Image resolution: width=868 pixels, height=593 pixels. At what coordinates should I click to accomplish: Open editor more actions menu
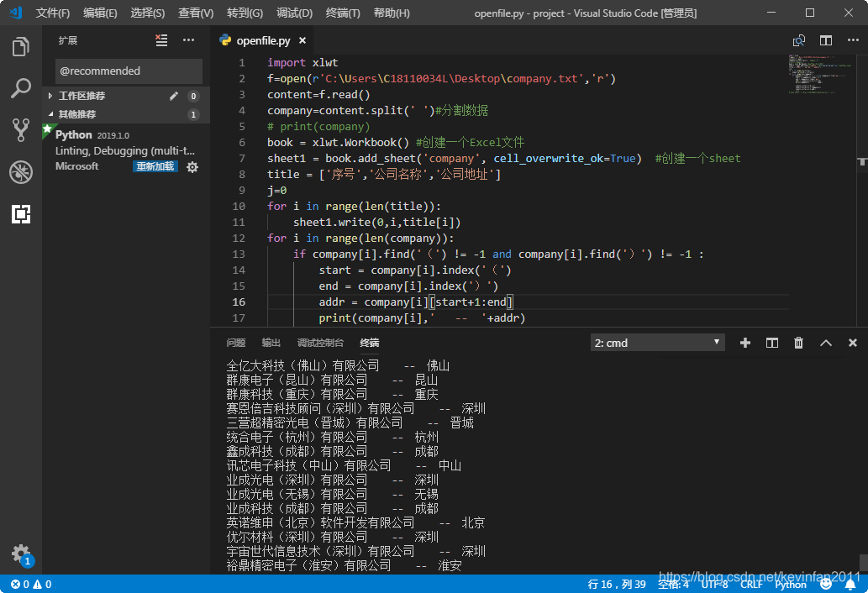point(853,40)
